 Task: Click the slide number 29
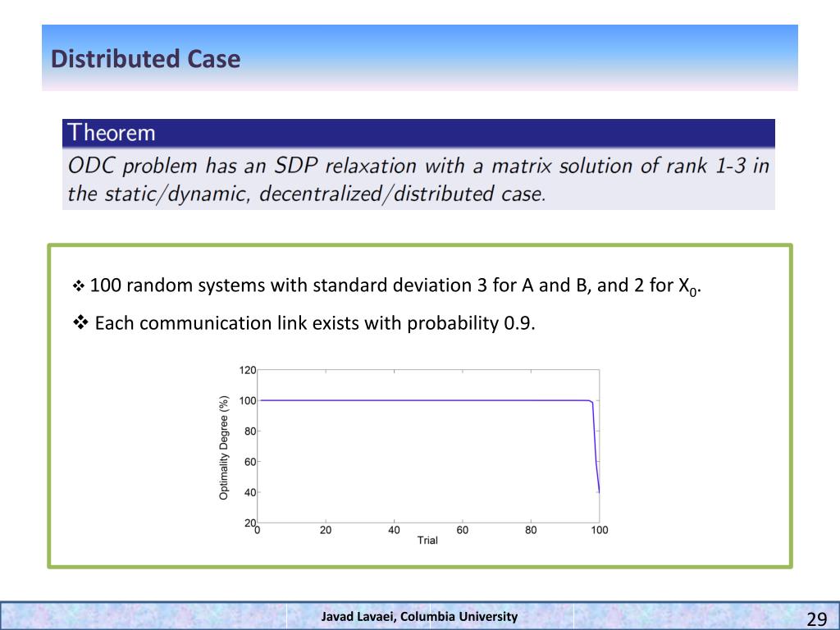coord(817,619)
